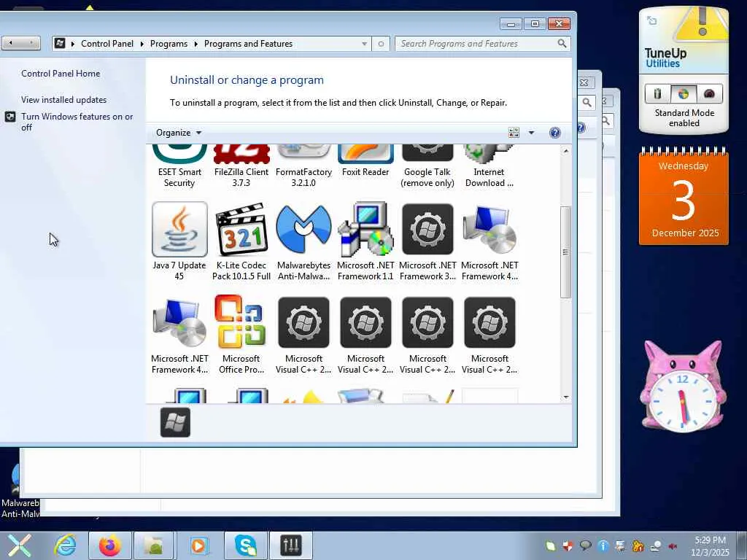The height and width of the screenshot is (560, 747).
Task: Click the TuneUp gadget detach corner icon
Action: click(x=651, y=20)
